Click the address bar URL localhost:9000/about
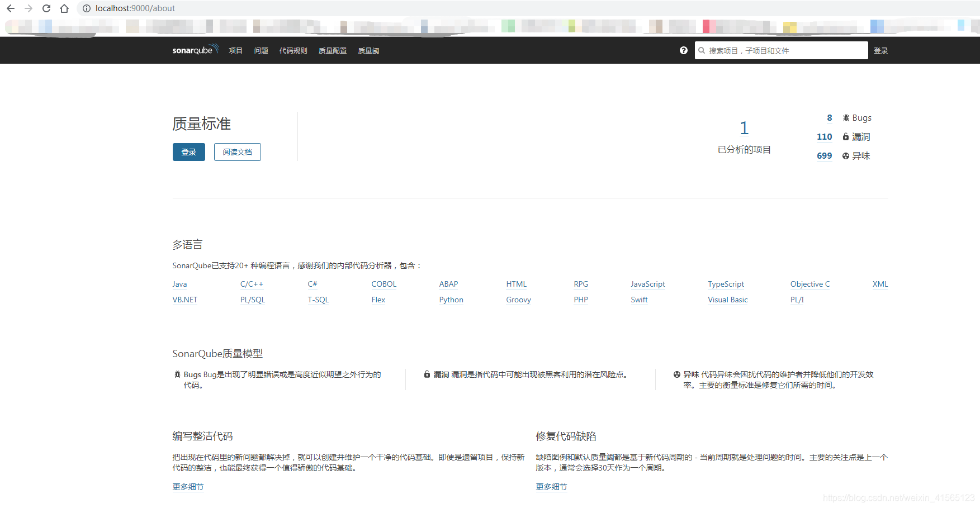Screen dimensions: 980x508 (x=135, y=8)
